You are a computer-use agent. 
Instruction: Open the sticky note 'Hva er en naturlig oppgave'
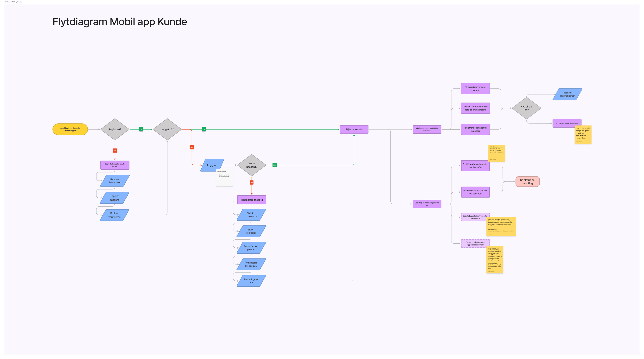[583, 135]
